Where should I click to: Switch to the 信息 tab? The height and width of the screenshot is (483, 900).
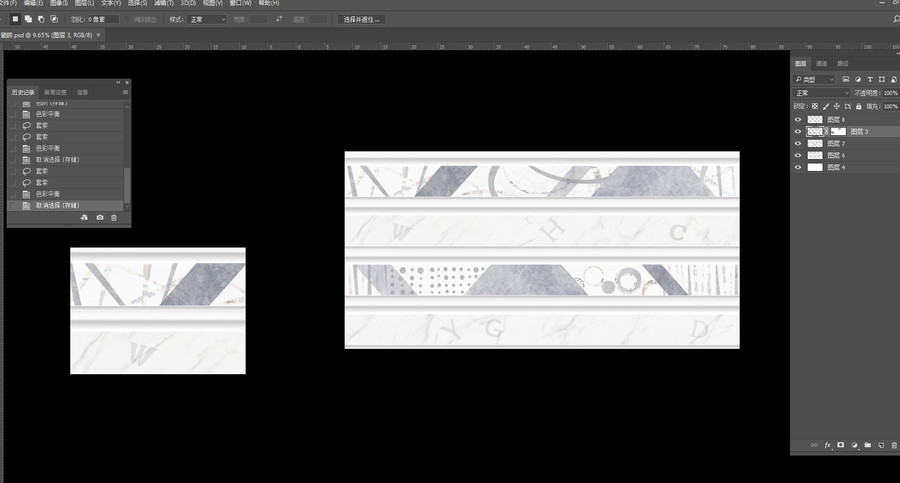pos(83,92)
